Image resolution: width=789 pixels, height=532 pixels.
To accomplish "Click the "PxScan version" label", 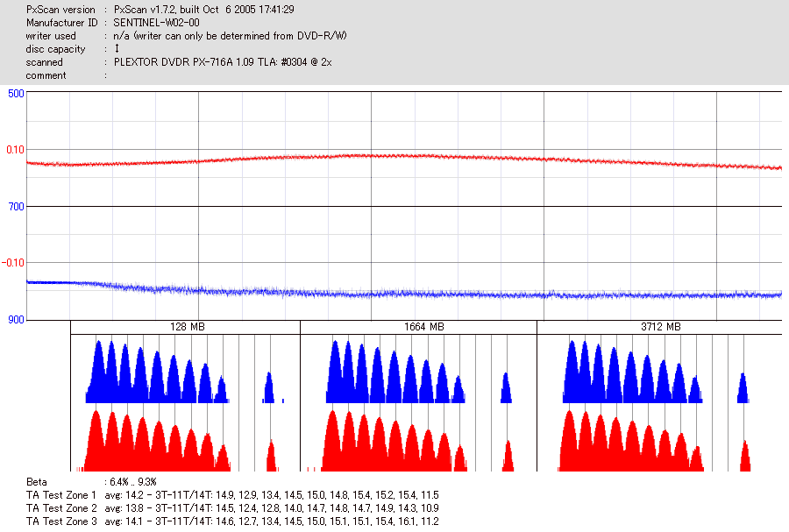I will point(60,10).
